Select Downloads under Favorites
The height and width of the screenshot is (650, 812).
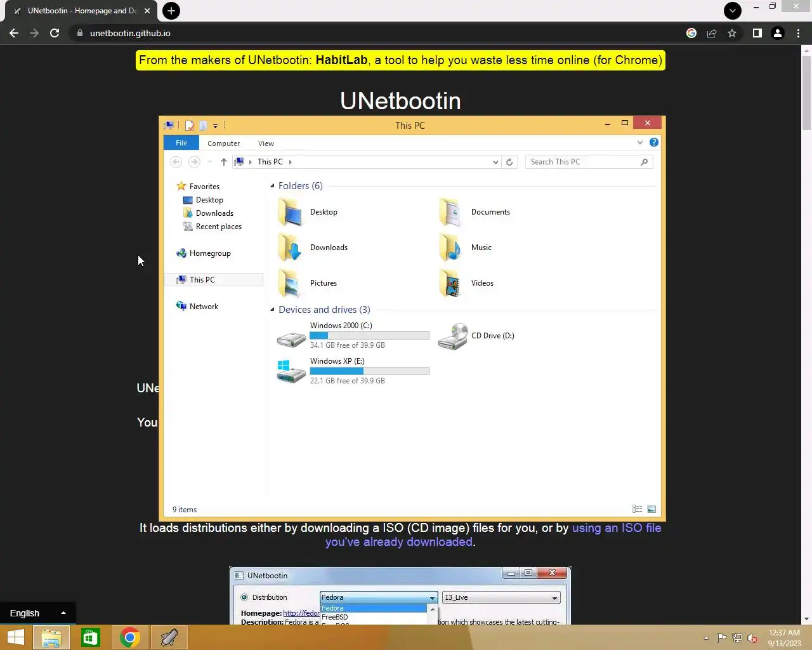coord(214,213)
